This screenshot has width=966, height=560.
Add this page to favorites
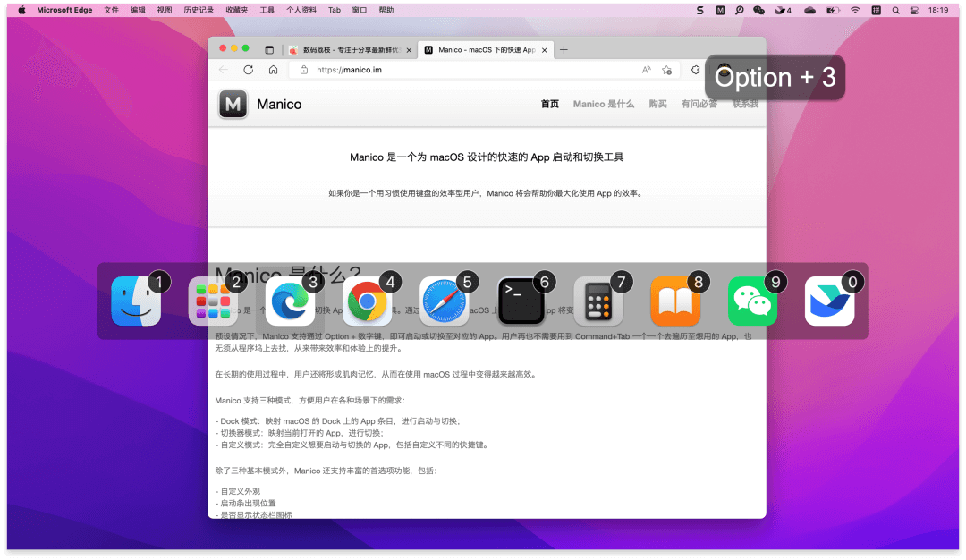[666, 70]
